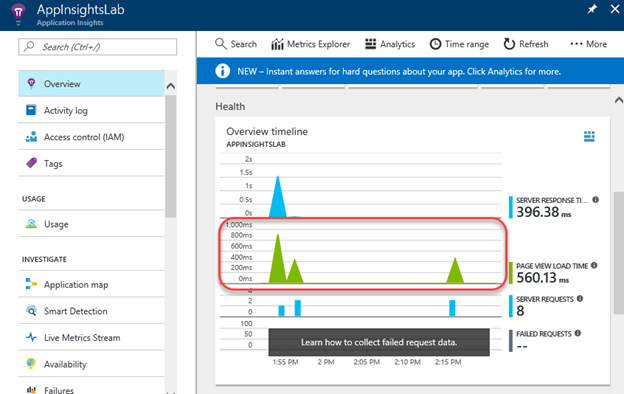624x394 pixels.
Task: Click the info icon in the blue banner
Action: point(222,71)
